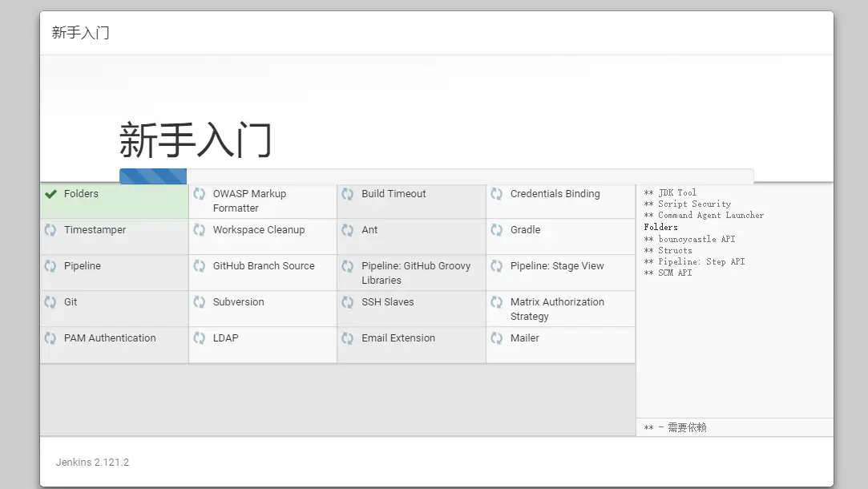Click the ** Structs log line
Screen dimensions: 868x489
[668, 250]
